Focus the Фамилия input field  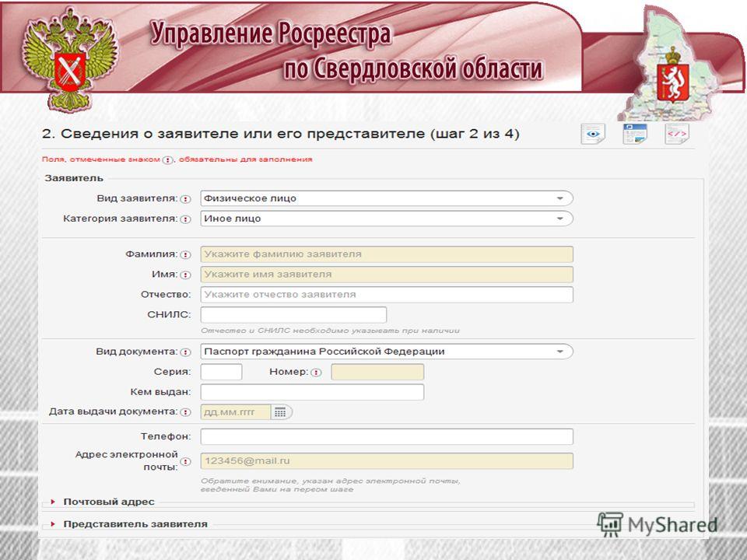pyautogui.click(x=387, y=254)
